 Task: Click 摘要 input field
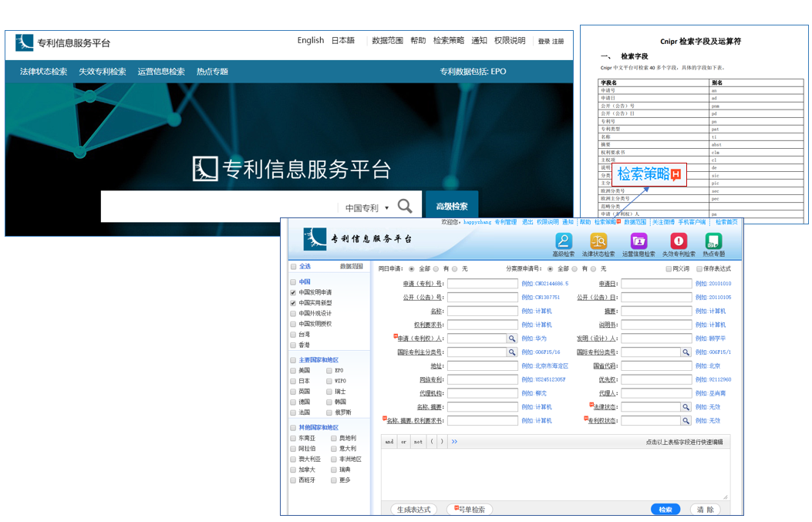657,312
